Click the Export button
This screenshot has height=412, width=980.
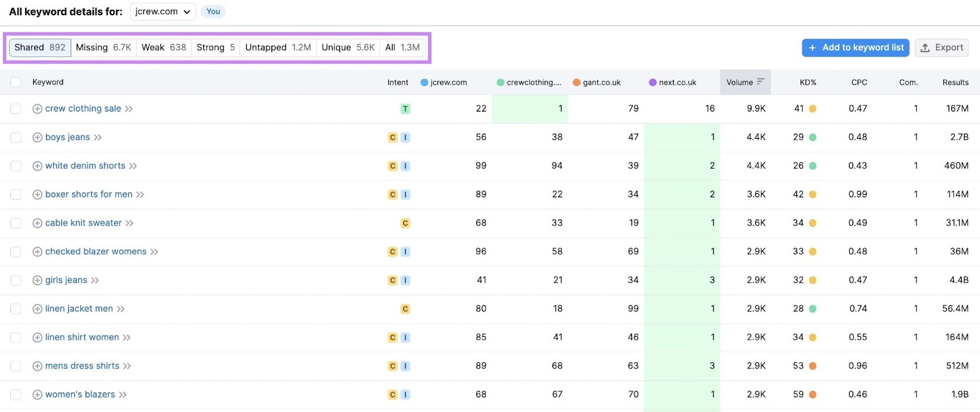[x=941, y=47]
